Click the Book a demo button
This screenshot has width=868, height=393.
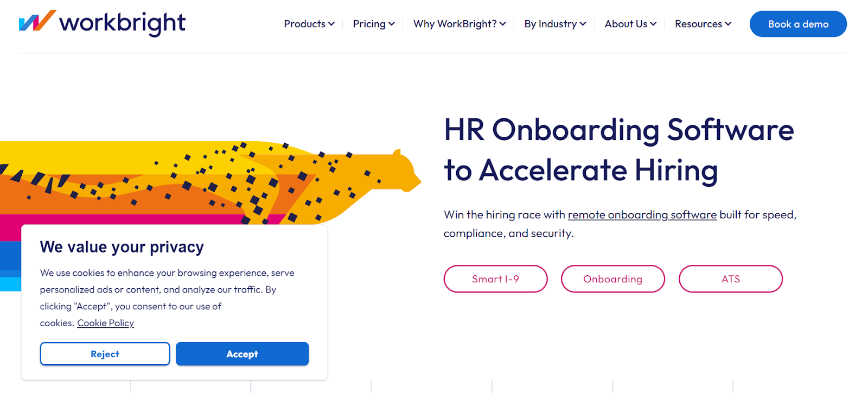point(797,24)
